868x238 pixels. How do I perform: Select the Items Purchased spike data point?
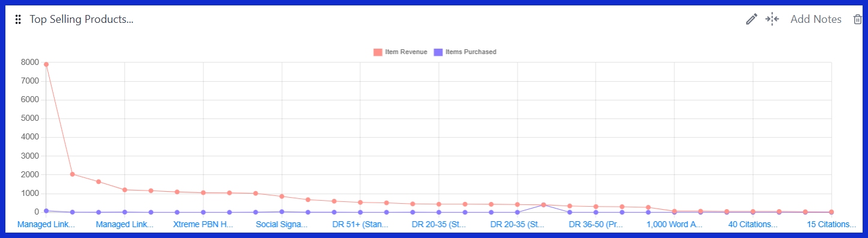[543, 205]
